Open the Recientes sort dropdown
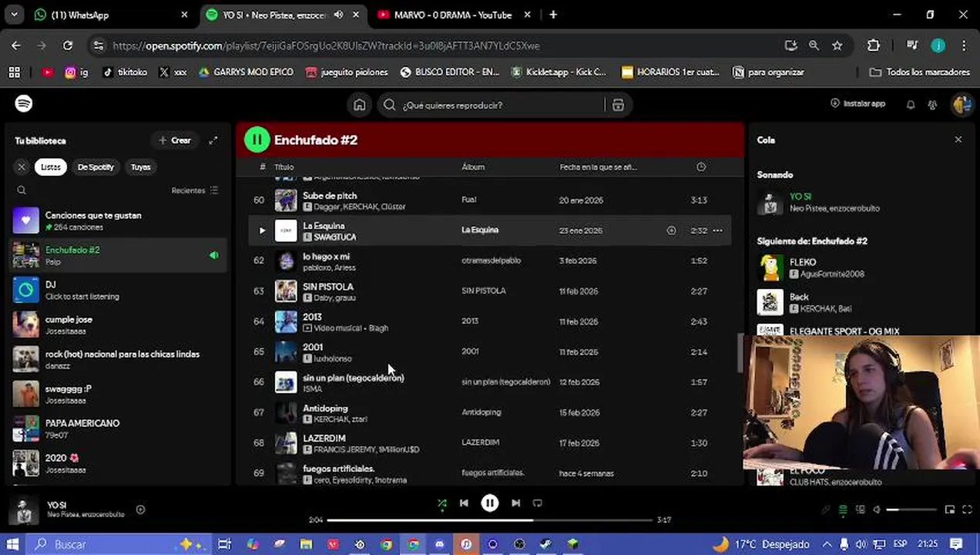 [x=195, y=190]
